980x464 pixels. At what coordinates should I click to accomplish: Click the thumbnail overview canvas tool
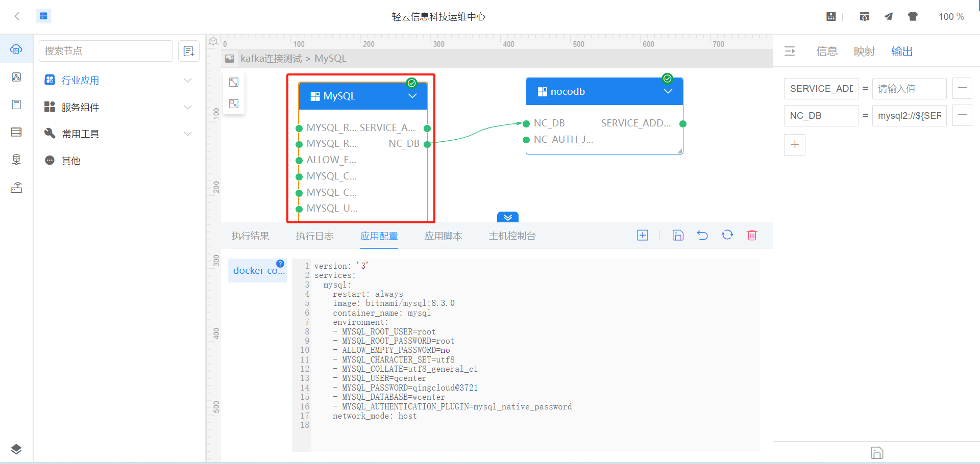234,104
